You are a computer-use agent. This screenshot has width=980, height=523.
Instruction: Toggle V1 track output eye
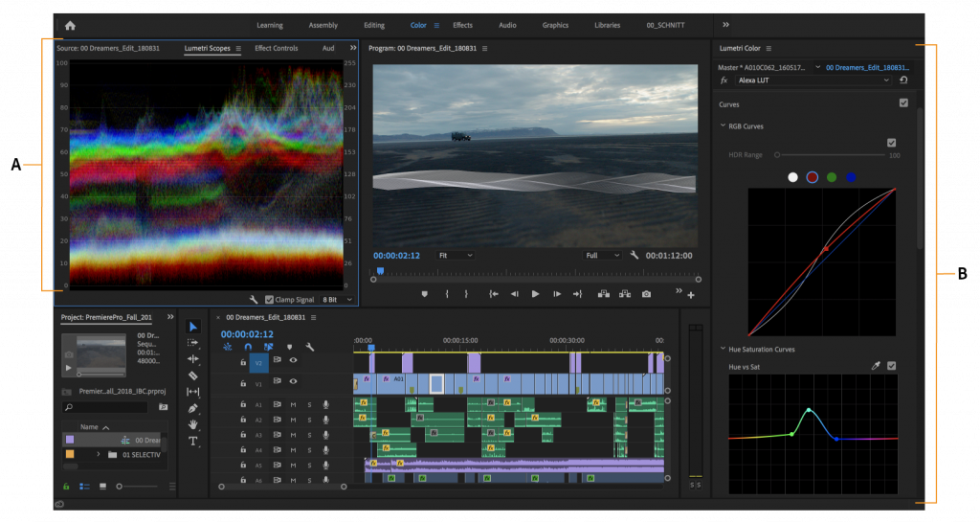[x=293, y=381]
